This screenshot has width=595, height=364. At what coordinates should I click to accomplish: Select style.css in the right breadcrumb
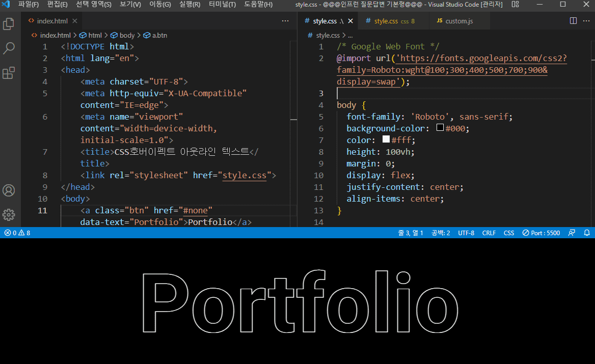tap(328, 35)
